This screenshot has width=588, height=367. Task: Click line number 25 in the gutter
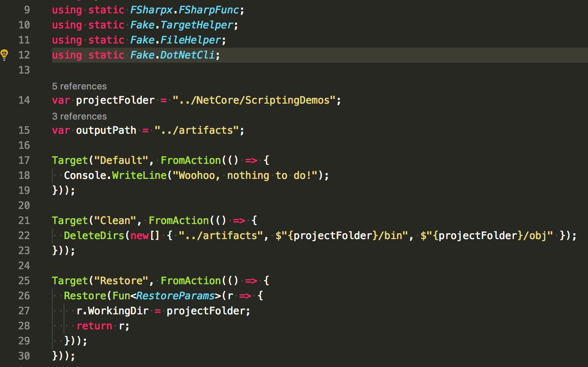click(24, 280)
